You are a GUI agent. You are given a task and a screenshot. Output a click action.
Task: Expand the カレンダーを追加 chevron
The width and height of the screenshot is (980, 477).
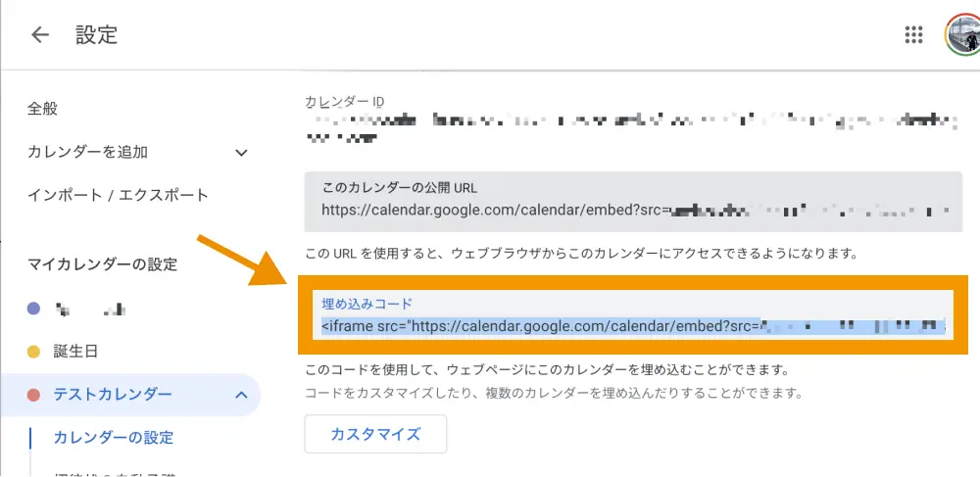pyautogui.click(x=241, y=152)
